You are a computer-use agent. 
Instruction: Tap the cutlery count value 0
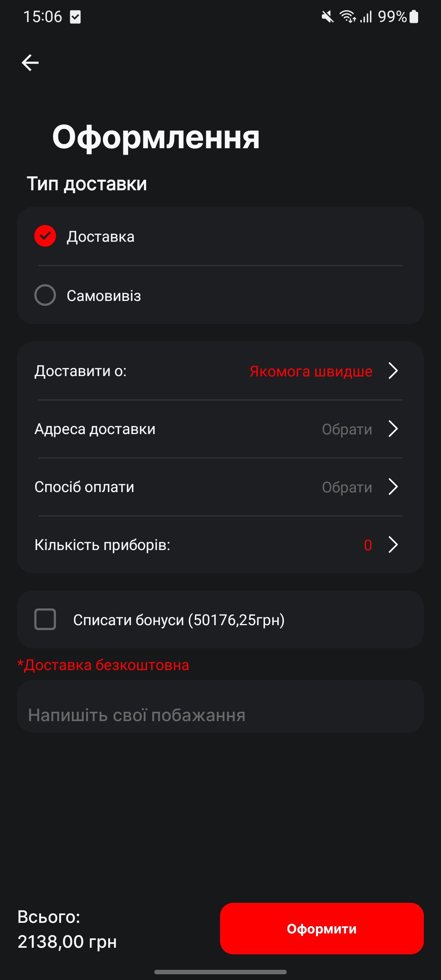click(x=367, y=545)
